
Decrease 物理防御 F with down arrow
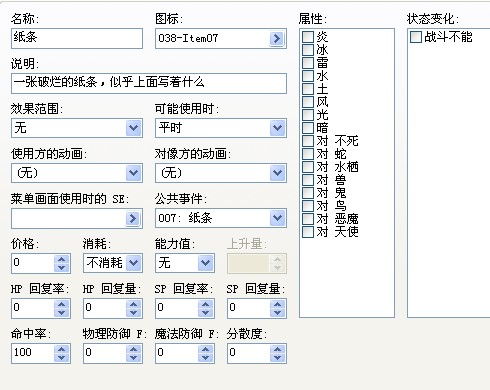point(134,357)
